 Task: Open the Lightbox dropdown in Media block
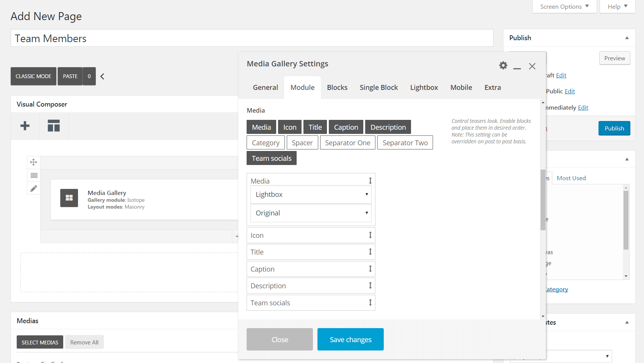pyautogui.click(x=311, y=194)
